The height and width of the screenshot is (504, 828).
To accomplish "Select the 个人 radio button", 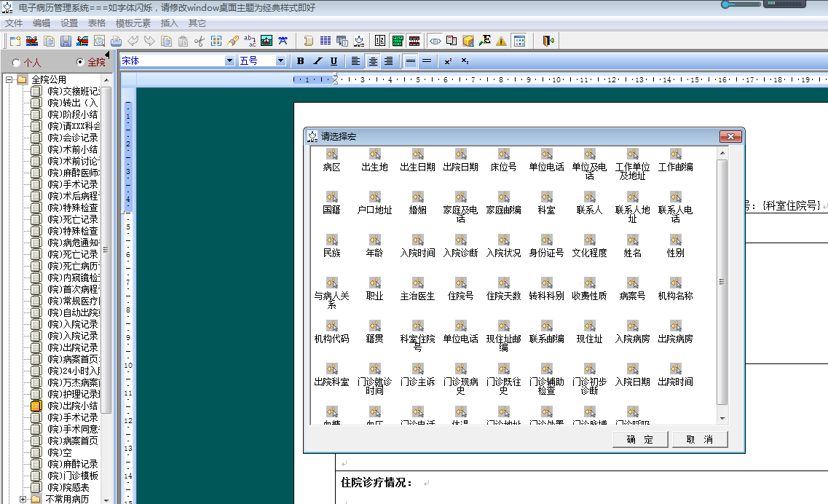I will click(16, 63).
